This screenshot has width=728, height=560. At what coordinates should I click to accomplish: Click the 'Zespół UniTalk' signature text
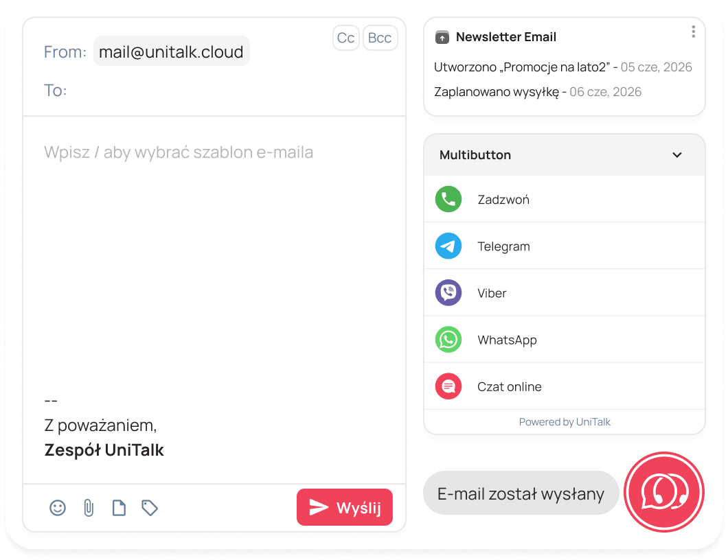click(104, 450)
